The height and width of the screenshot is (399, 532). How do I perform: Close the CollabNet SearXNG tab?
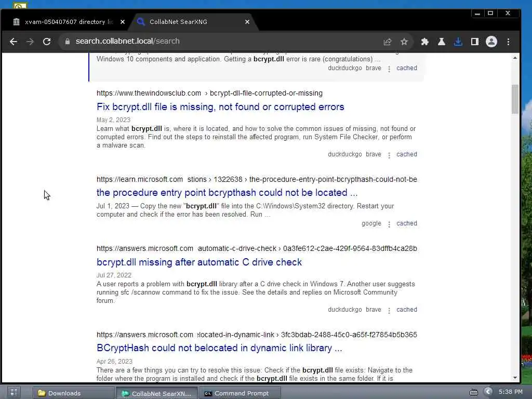[x=247, y=22]
